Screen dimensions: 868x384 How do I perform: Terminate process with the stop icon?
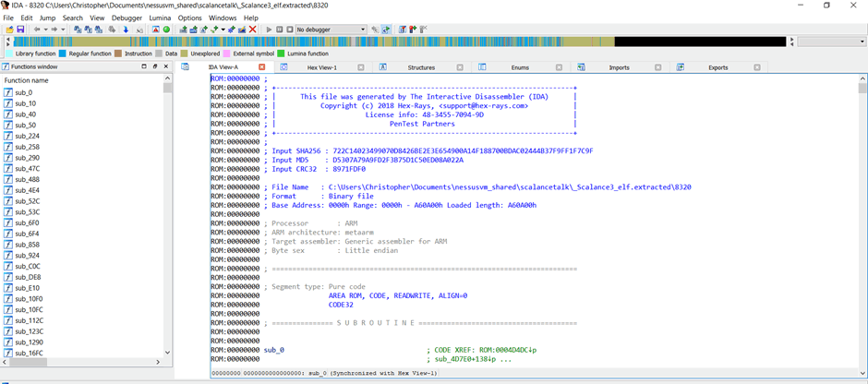(290, 30)
